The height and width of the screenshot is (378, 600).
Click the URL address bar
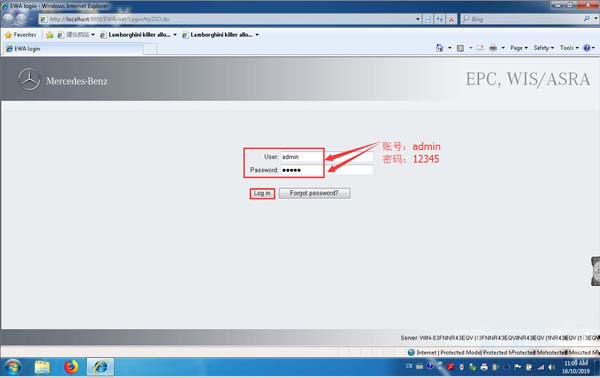[227, 19]
